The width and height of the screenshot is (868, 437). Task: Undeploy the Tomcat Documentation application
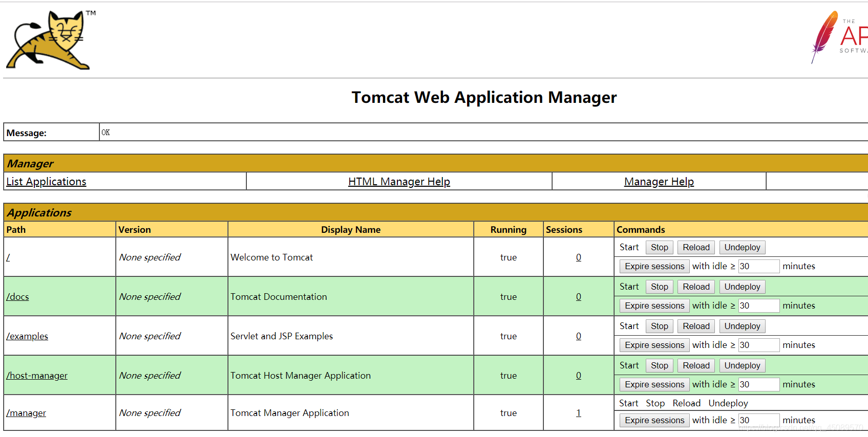click(742, 287)
